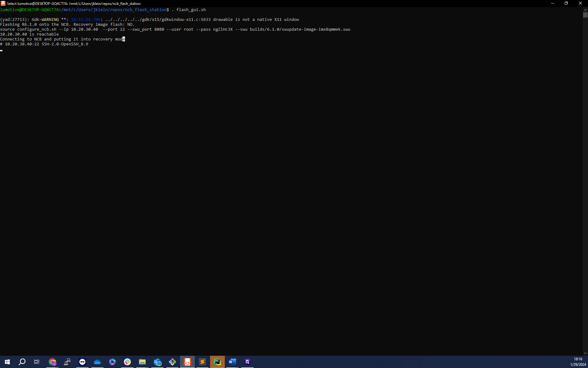588x368 pixels.
Task: Click the window title bar text
Action: [74, 3]
